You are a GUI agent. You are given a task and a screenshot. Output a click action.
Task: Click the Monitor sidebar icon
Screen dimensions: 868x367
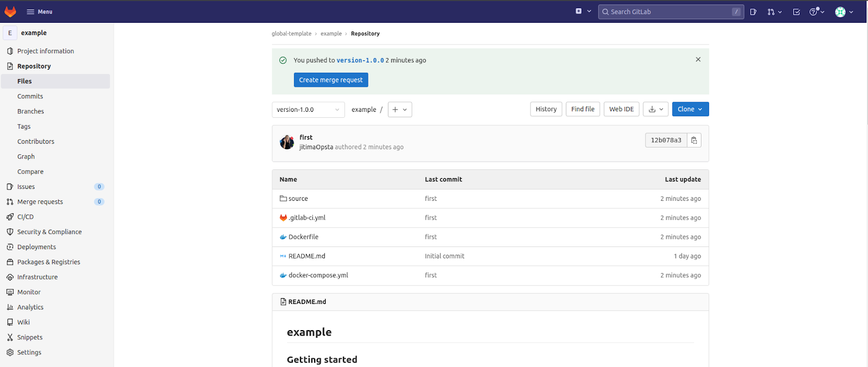click(10, 292)
